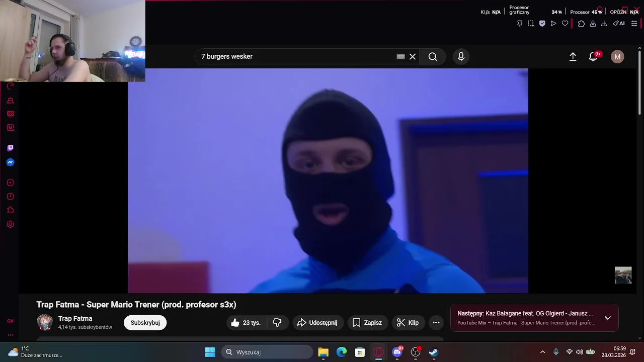
Task: Click the page vertical scrollbar
Action: pos(640,82)
